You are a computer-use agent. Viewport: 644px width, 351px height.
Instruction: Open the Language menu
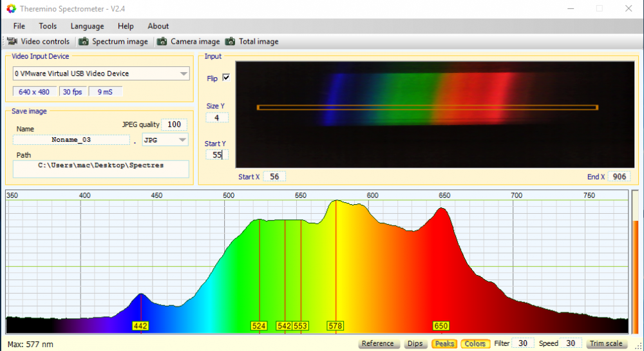(87, 26)
